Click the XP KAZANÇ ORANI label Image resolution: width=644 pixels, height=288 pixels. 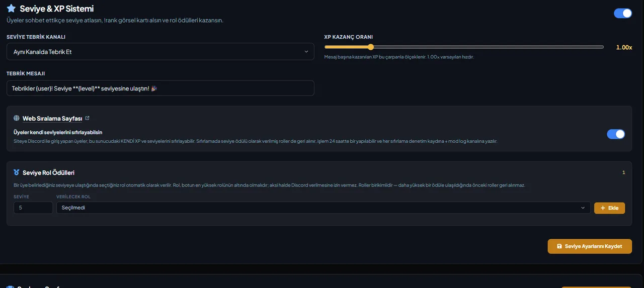click(348, 37)
